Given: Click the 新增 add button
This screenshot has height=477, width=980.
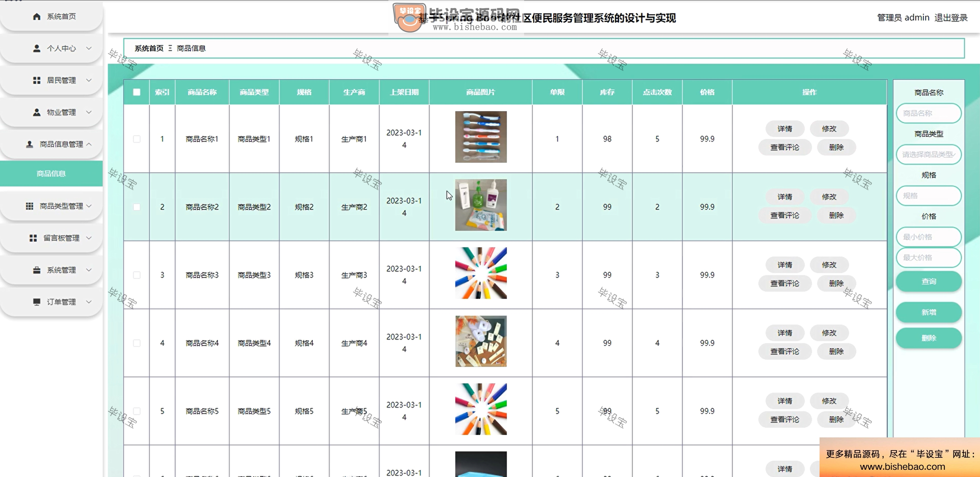Looking at the screenshot, I should pos(929,312).
